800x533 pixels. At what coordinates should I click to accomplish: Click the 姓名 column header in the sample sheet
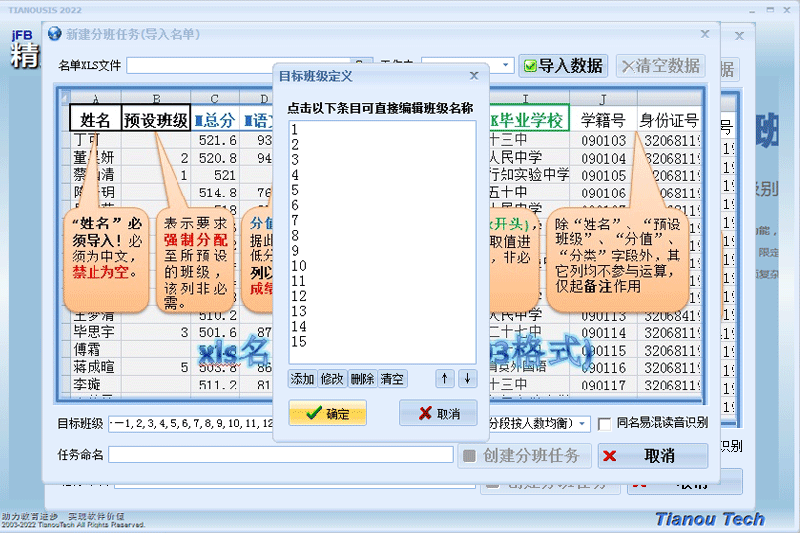pos(95,120)
